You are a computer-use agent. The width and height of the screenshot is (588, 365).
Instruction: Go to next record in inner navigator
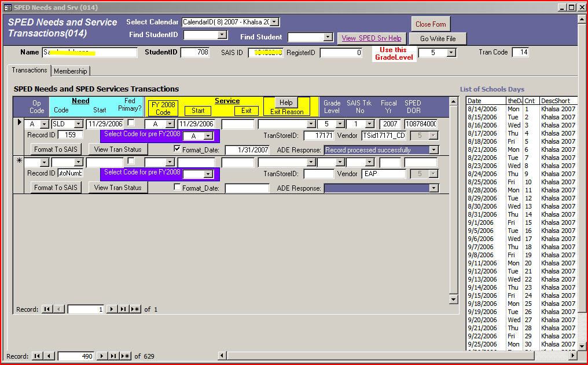point(111,309)
